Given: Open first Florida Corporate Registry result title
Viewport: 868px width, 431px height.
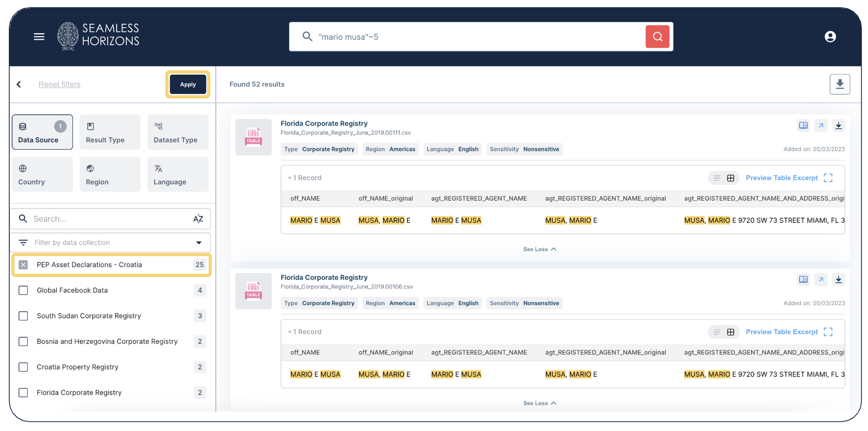Looking at the screenshot, I should pos(324,123).
